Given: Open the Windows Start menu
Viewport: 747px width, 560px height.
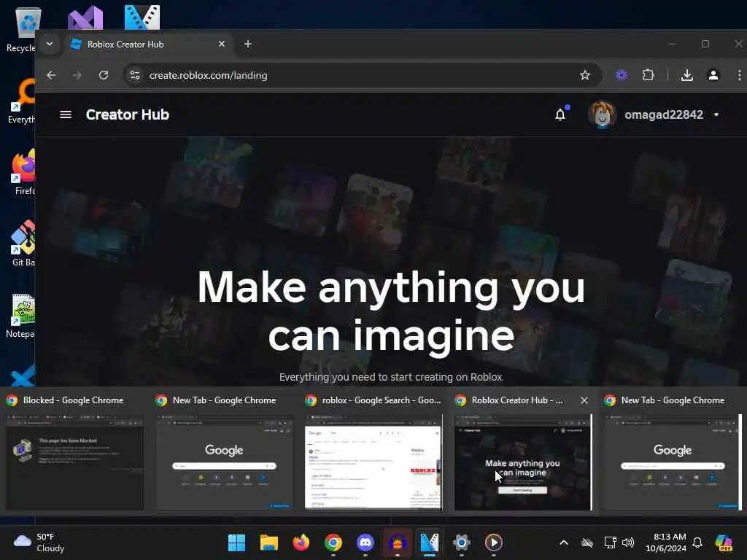Looking at the screenshot, I should point(237,542).
